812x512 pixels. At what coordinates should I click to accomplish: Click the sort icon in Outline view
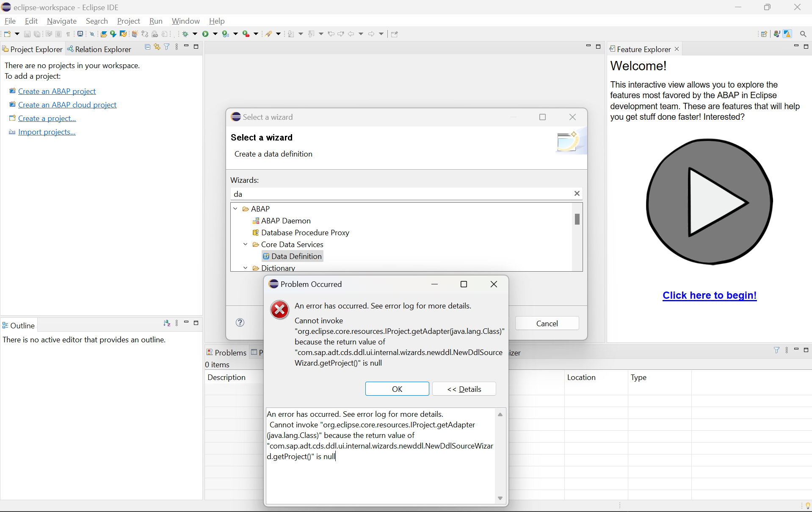(167, 323)
